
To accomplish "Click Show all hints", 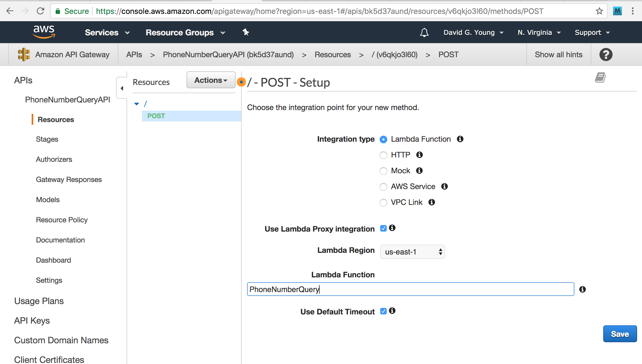I will click(x=559, y=54).
